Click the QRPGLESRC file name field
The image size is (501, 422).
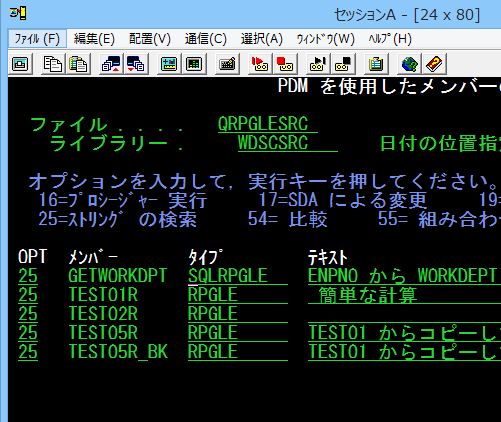pyautogui.click(x=268, y=124)
